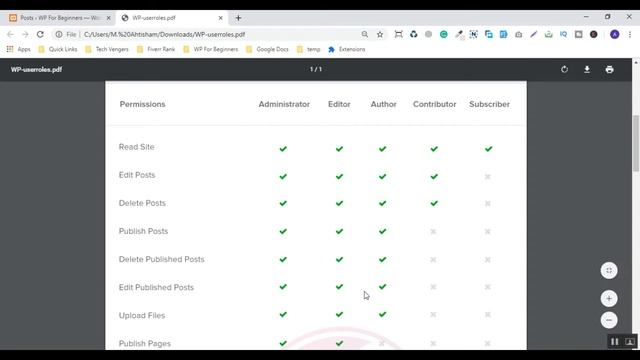Image resolution: width=640 pixels, height=360 pixels.
Task: Zoom in on the PDF
Action: tap(609, 298)
